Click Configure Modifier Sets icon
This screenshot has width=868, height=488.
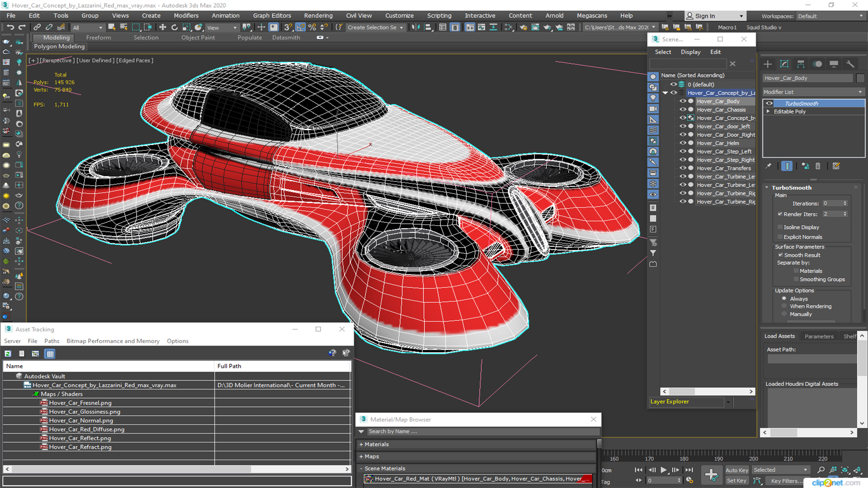point(836,166)
